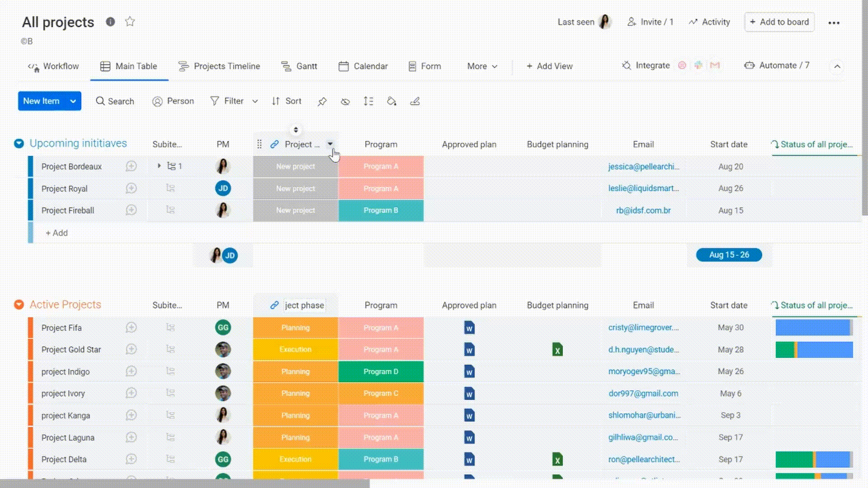The width and height of the screenshot is (868, 488).
Task: Open Excel file for Project Gold Star
Action: (557, 350)
